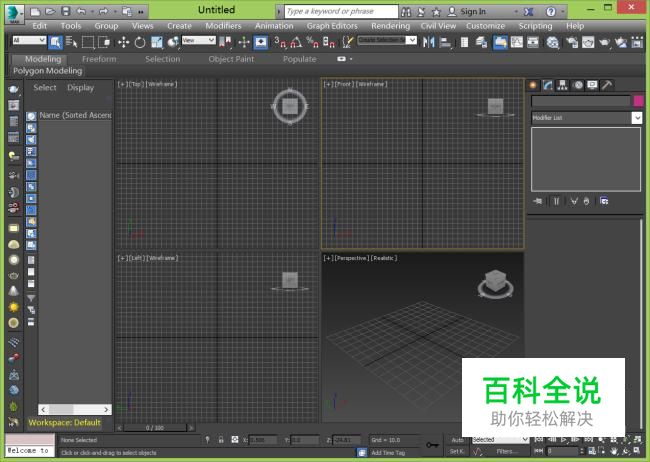Click the Rotate tool icon
Screen dimensions: 650x462
[140, 42]
